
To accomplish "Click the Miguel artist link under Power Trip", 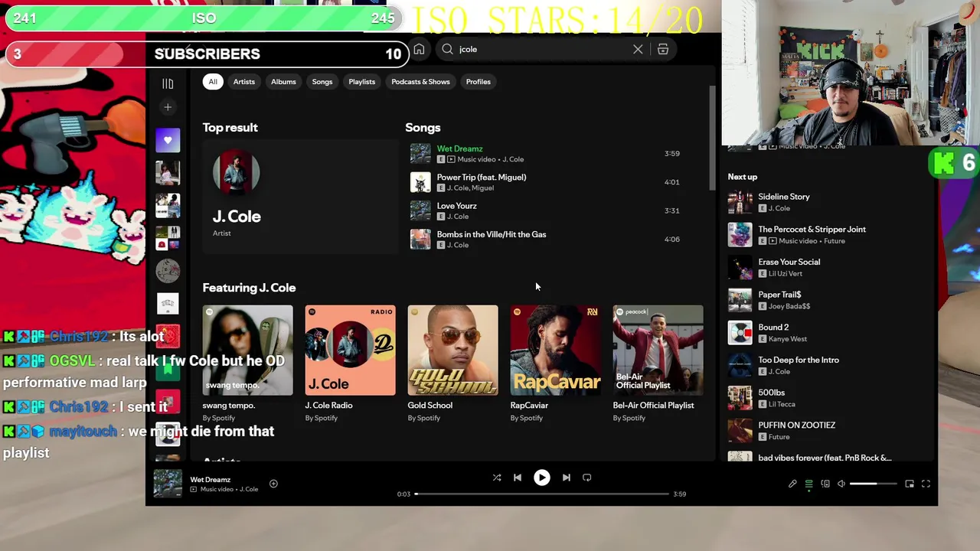I will pos(483,188).
